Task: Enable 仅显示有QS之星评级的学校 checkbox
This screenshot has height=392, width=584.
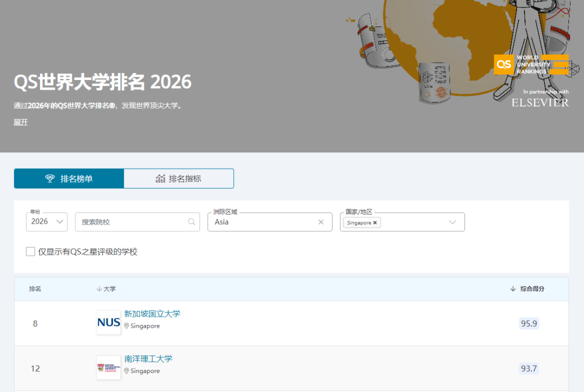Action: [x=30, y=251]
